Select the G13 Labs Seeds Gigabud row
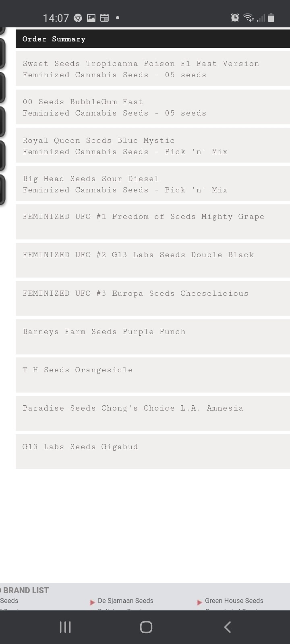 point(153,452)
